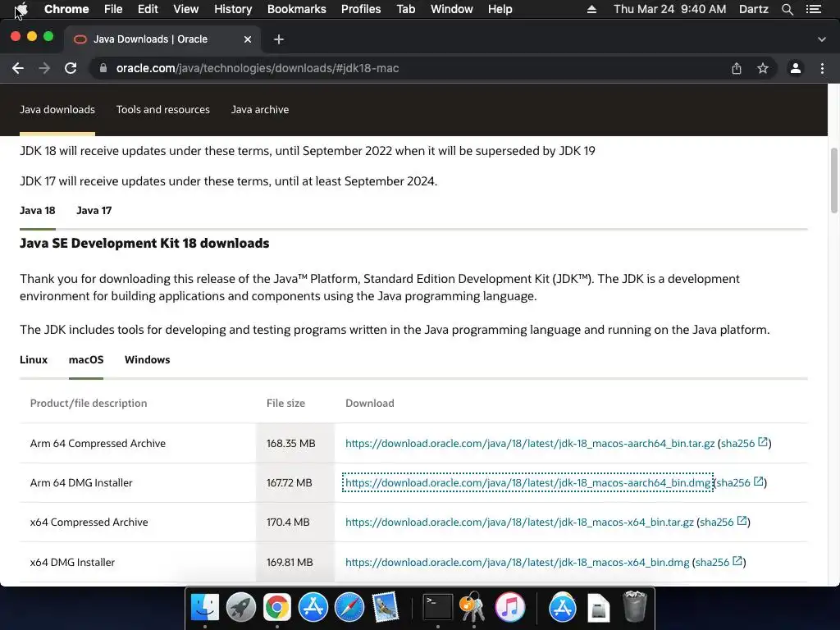The image size is (840, 630).
Task: Click the date and time in menu bar
Action: [669, 9]
